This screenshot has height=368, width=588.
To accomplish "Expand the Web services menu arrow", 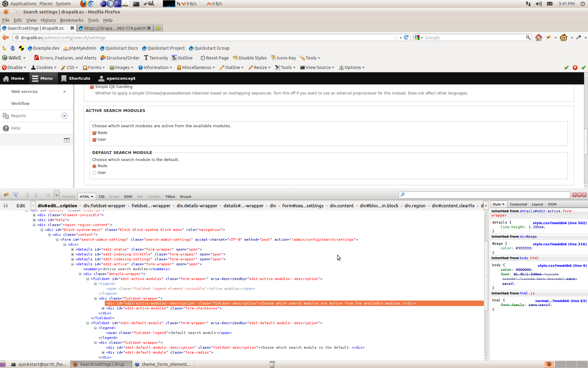I will point(64,92).
